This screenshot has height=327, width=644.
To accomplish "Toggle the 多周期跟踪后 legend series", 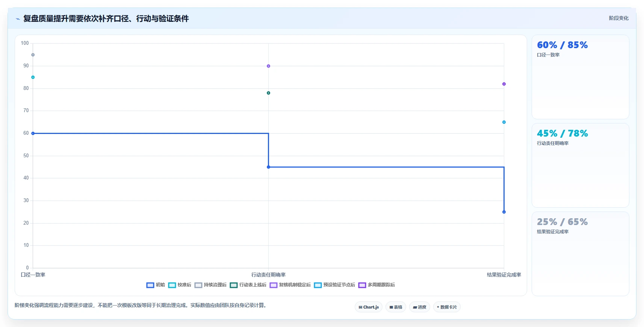I will (376, 285).
